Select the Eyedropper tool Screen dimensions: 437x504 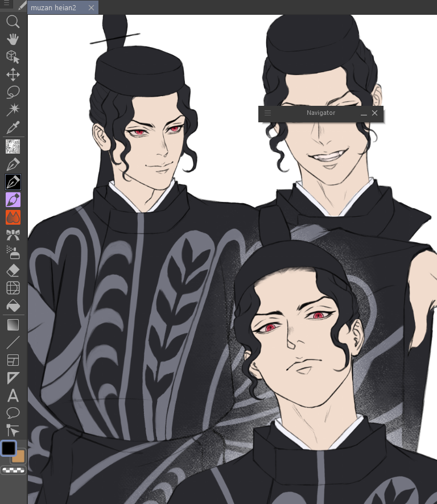[13, 127]
